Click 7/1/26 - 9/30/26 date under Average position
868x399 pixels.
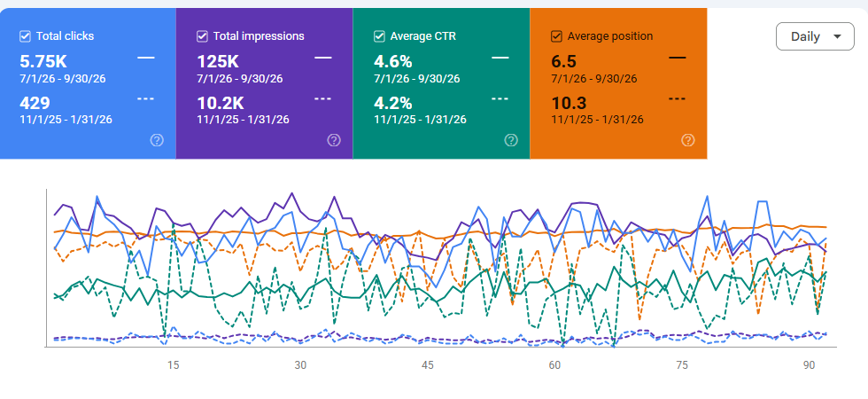pyautogui.click(x=594, y=79)
